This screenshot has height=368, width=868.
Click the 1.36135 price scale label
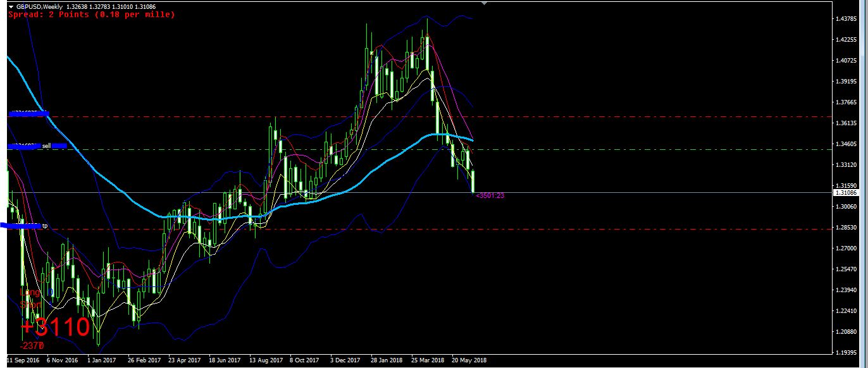coord(846,123)
